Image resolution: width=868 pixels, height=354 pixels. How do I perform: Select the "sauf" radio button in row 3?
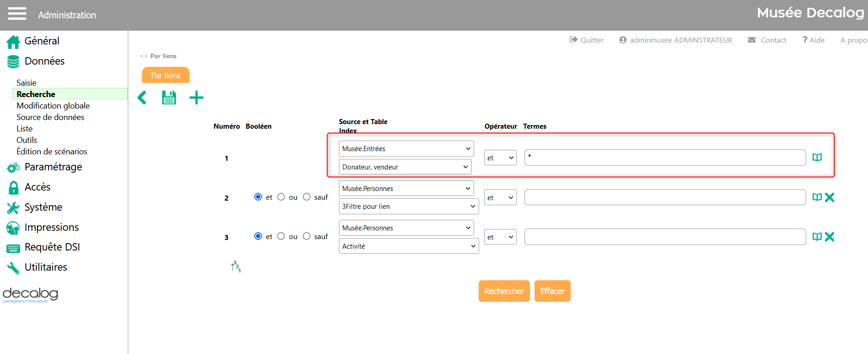307,236
